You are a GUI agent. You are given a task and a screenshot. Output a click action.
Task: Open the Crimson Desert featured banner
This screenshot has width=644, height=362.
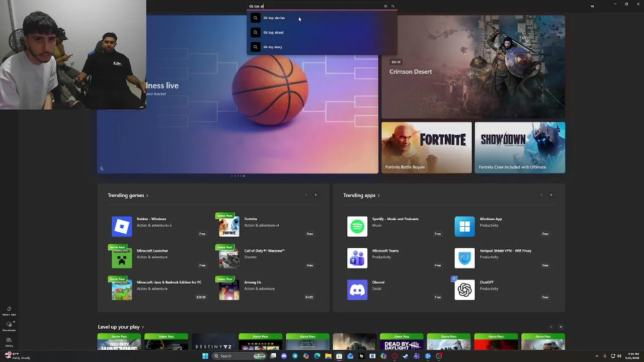click(x=473, y=67)
